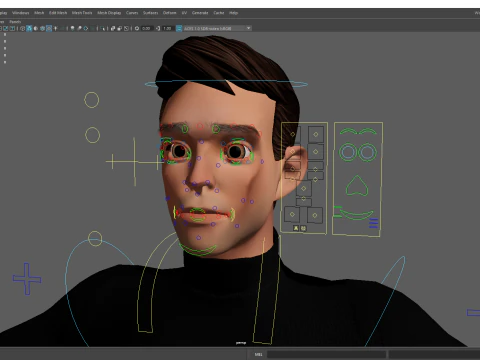Click the gamma icon beside the 1.00 field
The height and width of the screenshot is (360, 480).
point(158,28)
